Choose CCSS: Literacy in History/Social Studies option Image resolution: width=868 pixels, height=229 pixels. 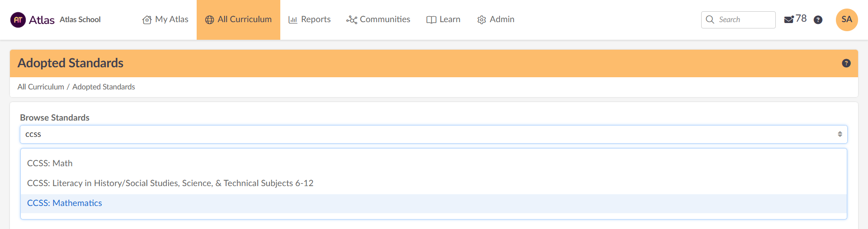click(170, 183)
